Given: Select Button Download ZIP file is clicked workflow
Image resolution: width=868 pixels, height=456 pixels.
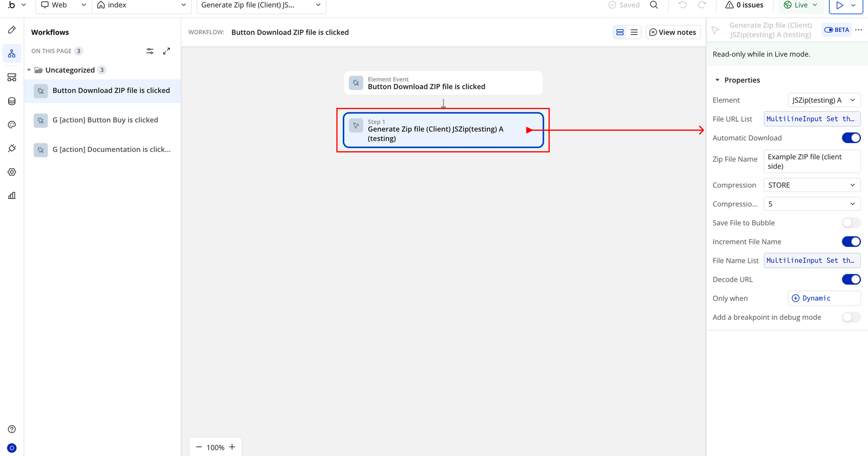Looking at the screenshot, I should (x=103, y=91).
